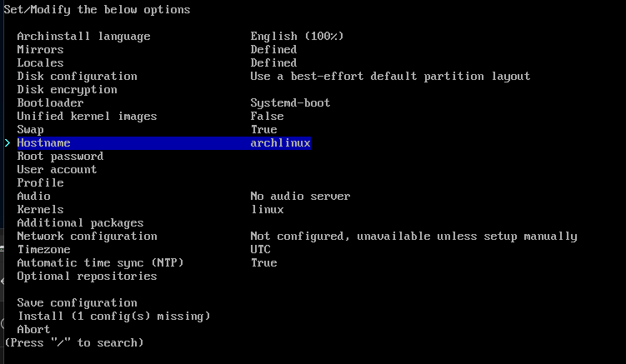Viewport: 626px width, 364px height.
Task: Open the Kernels selection
Action: pyautogui.click(x=40, y=210)
